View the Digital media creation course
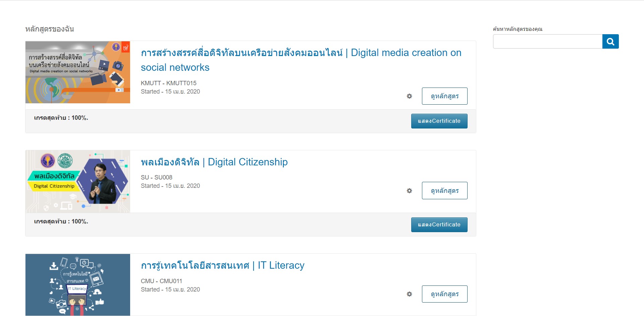 tap(444, 96)
